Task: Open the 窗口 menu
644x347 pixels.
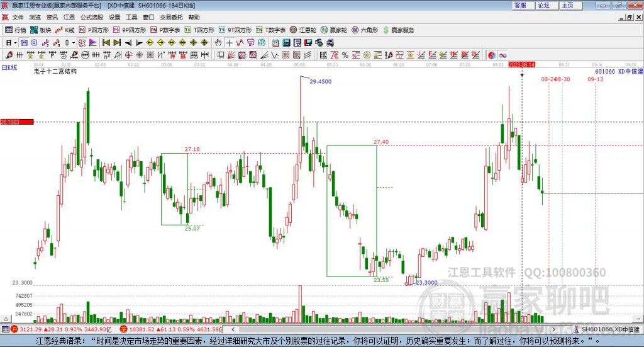Action: tap(148, 17)
